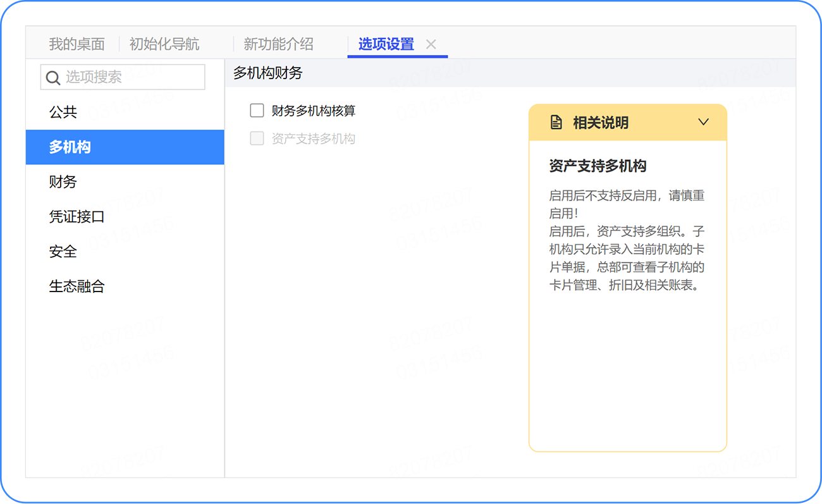Select 多机构 category in sidebar

[125, 147]
